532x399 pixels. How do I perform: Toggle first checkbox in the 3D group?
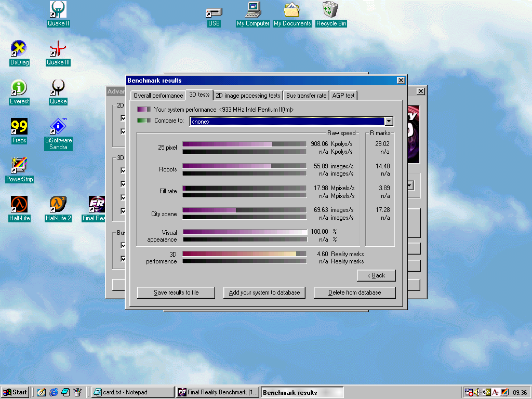click(123, 170)
